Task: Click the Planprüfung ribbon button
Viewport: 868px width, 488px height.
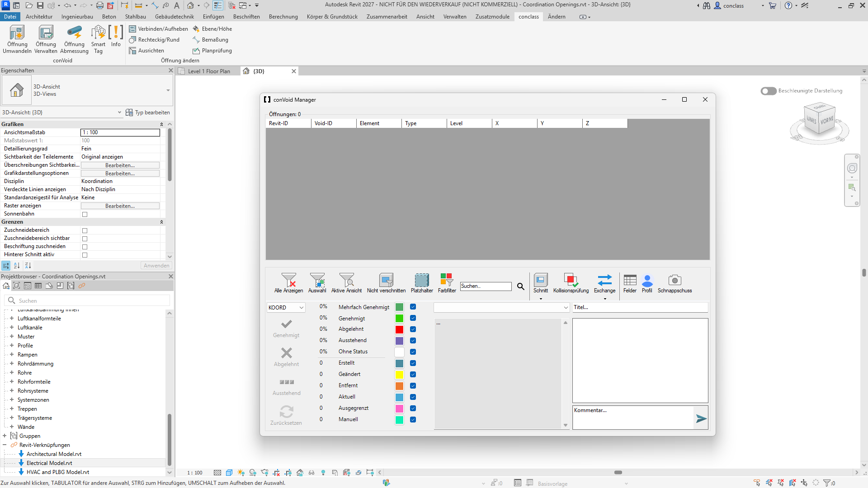Action: point(212,51)
